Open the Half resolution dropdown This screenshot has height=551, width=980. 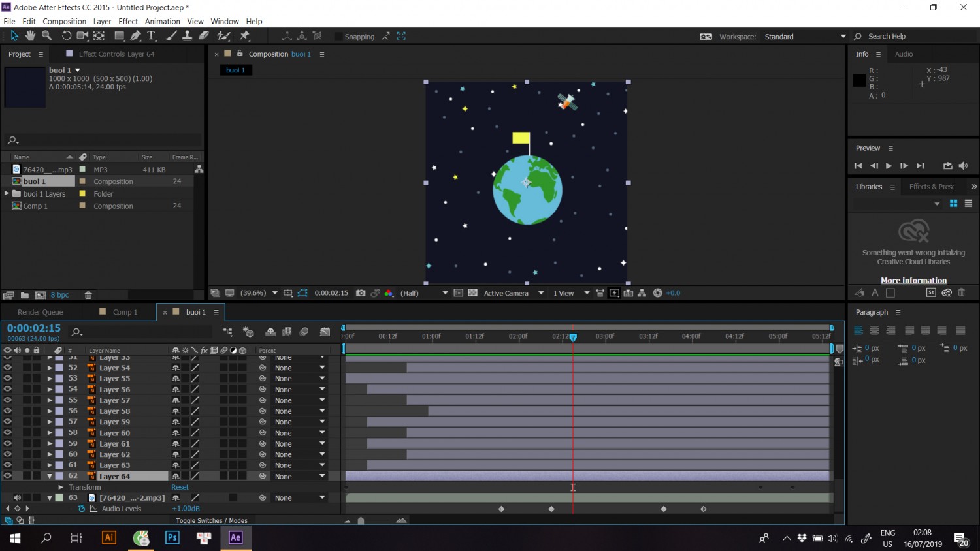[x=424, y=293]
